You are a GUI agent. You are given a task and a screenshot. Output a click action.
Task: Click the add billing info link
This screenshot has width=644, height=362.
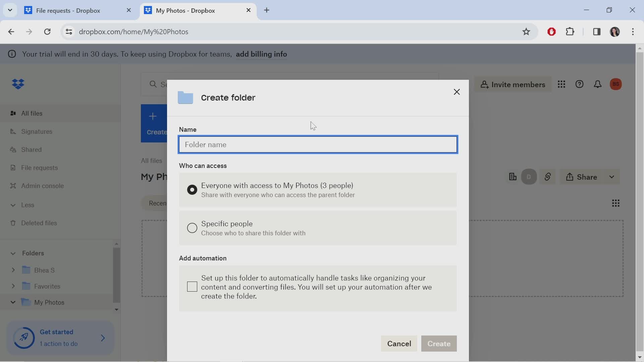coord(261,54)
